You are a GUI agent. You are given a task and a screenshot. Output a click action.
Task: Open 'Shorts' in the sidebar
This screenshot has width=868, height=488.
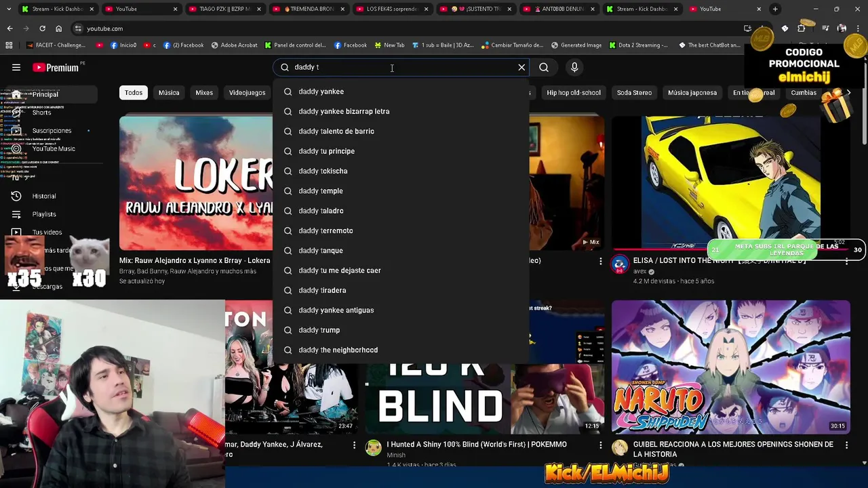[x=41, y=113]
